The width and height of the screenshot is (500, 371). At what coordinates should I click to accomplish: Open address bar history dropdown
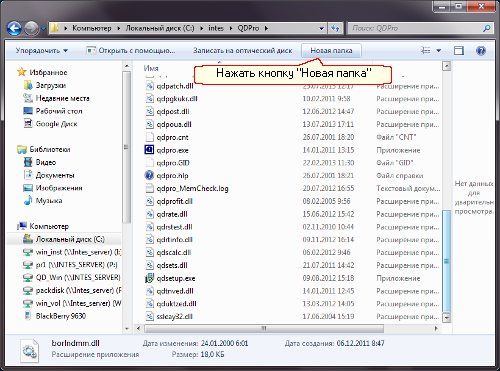pos(321,29)
